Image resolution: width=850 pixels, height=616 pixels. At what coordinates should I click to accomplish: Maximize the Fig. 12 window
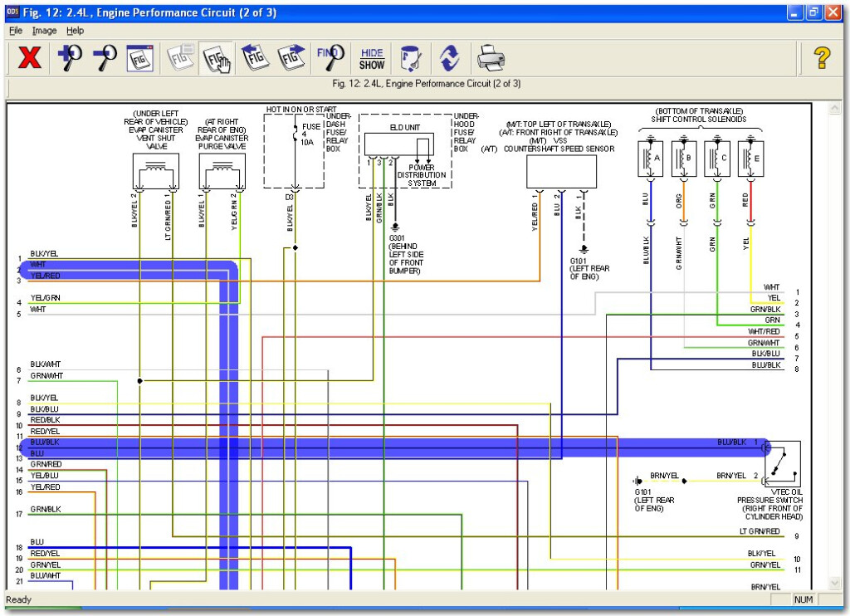tap(813, 12)
